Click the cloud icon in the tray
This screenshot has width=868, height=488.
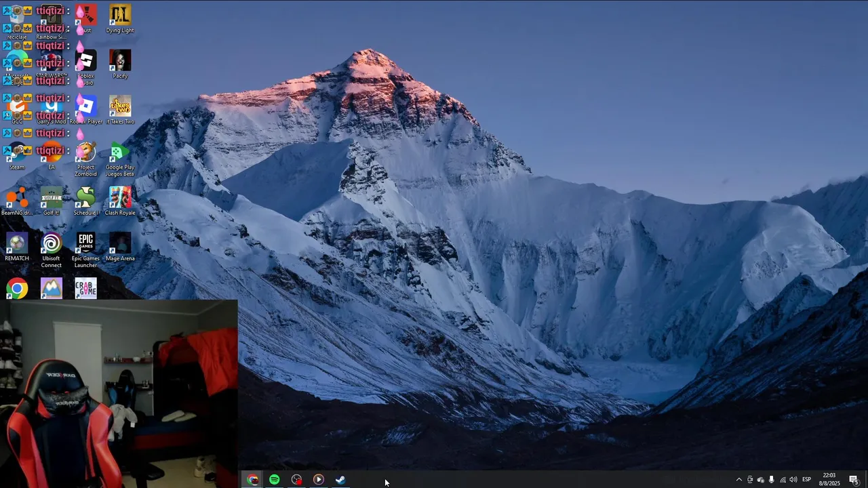(761, 480)
